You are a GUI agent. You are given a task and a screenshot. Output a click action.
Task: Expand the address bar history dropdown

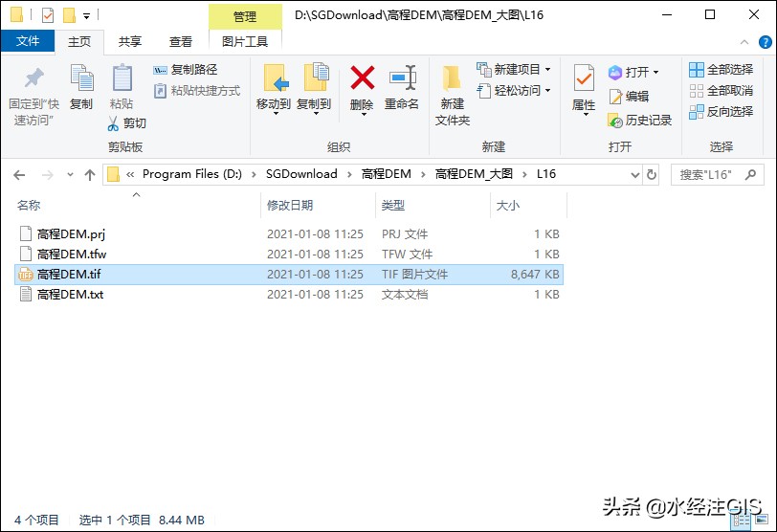[635, 175]
